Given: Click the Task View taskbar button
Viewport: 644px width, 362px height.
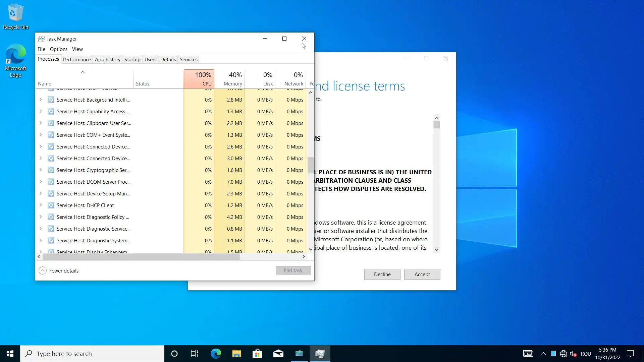Looking at the screenshot, I should pos(195,354).
